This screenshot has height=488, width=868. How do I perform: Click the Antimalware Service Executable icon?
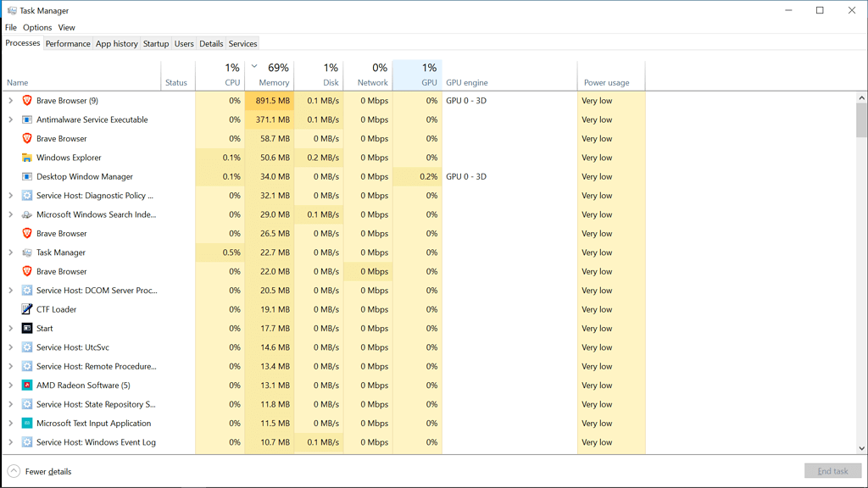point(27,119)
